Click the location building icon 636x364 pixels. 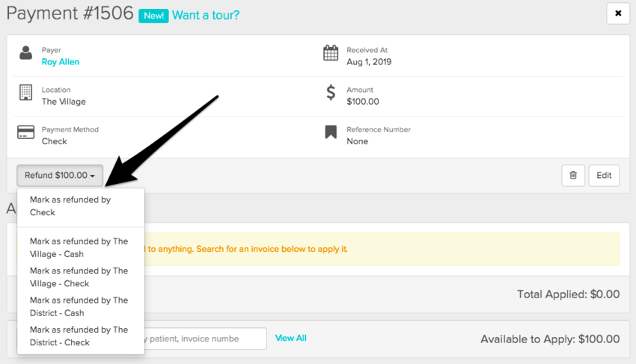click(x=26, y=93)
